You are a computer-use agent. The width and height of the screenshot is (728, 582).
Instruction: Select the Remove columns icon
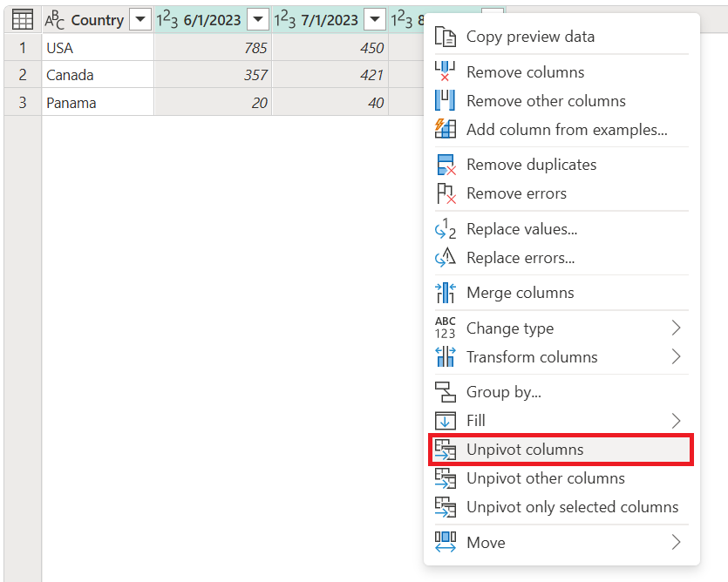[x=446, y=71]
